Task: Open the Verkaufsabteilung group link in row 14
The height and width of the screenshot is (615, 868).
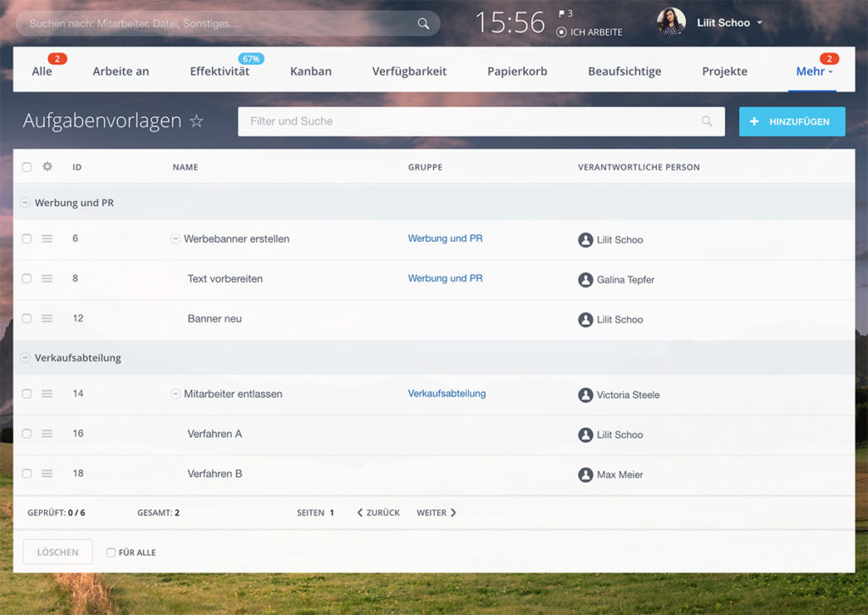Action: [x=447, y=394]
